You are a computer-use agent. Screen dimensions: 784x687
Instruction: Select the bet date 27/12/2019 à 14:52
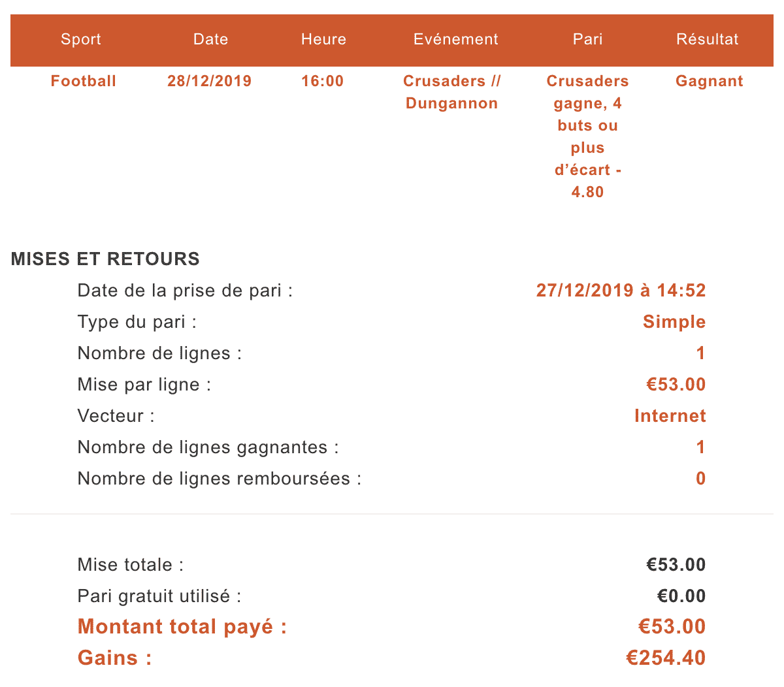pyautogui.click(x=621, y=290)
